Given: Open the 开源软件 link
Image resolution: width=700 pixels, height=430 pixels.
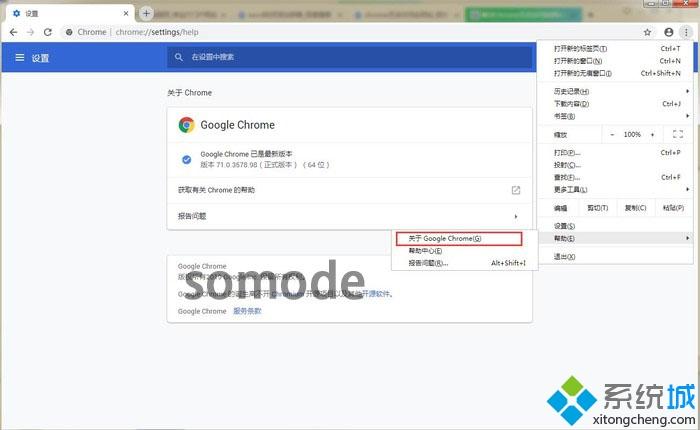Looking at the screenshot, I should point(376,294).
